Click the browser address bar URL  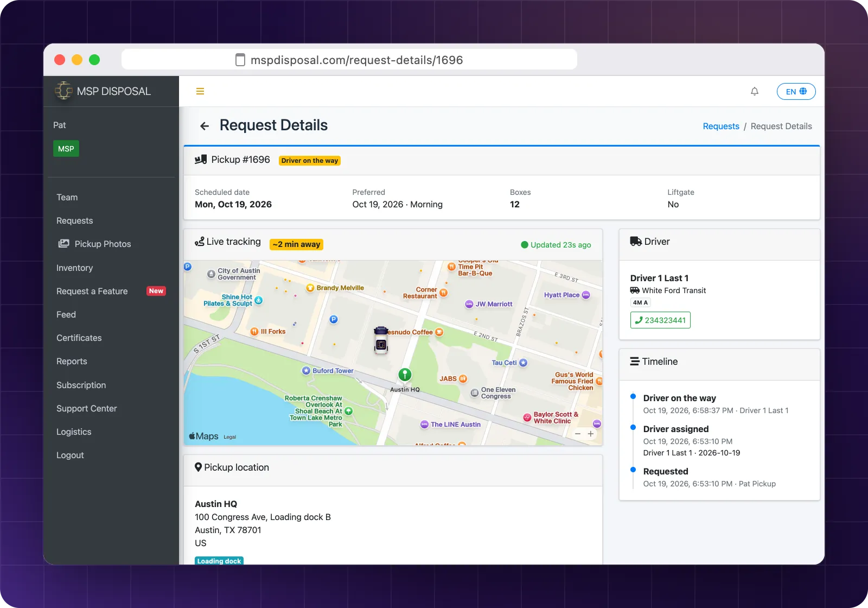[x=356, y=60]
